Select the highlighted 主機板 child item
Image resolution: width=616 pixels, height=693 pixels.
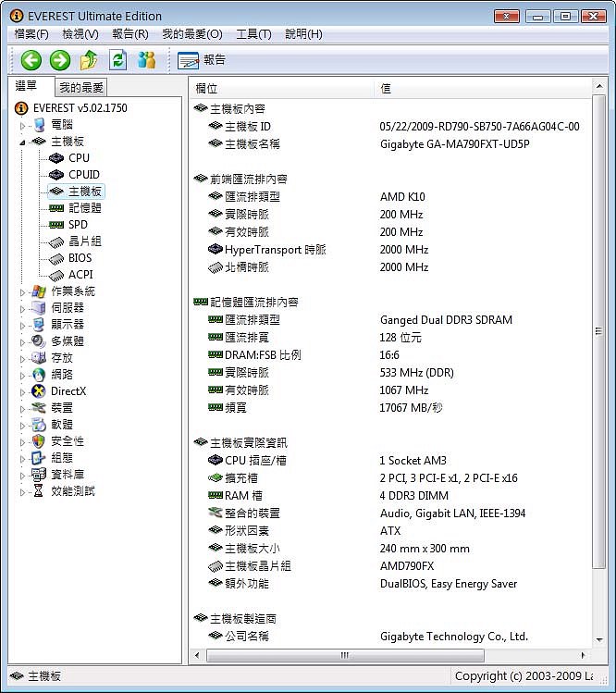(x=77, y=192)
